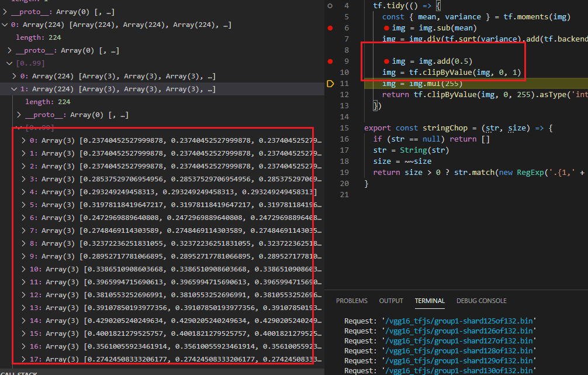Image resolution: width=588 pixels, height=375 pixels.
Task: Click 'String(str)' on line 17
Action: coord(424,150)
